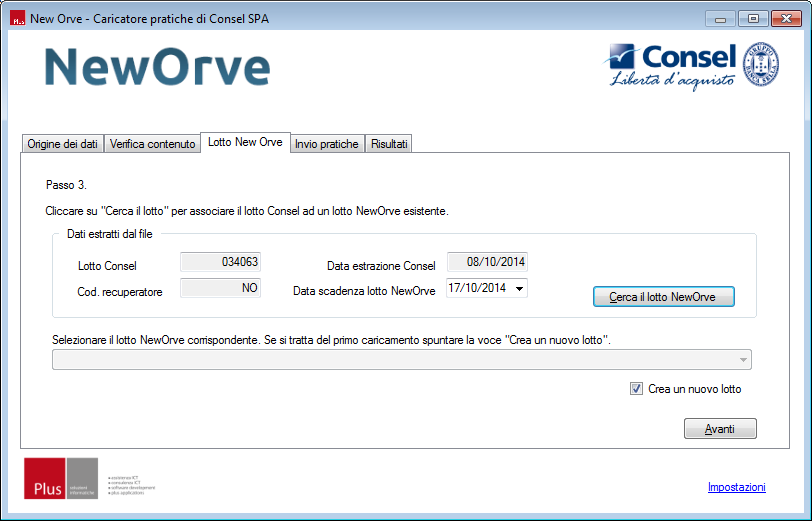Go to the Invio pratiche tab
Screen dimensions: 812x521
coord(327,144)
